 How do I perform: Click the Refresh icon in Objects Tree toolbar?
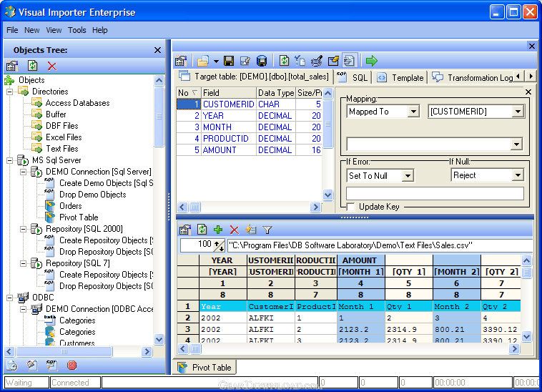point(32,66)
